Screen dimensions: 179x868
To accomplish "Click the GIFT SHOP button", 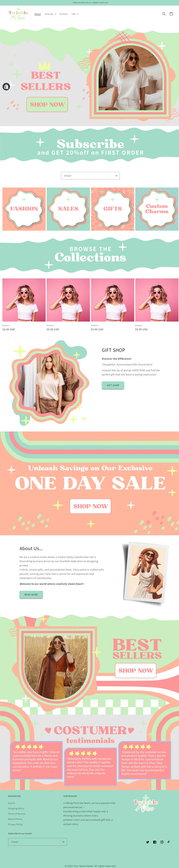I will coord(113,385).
